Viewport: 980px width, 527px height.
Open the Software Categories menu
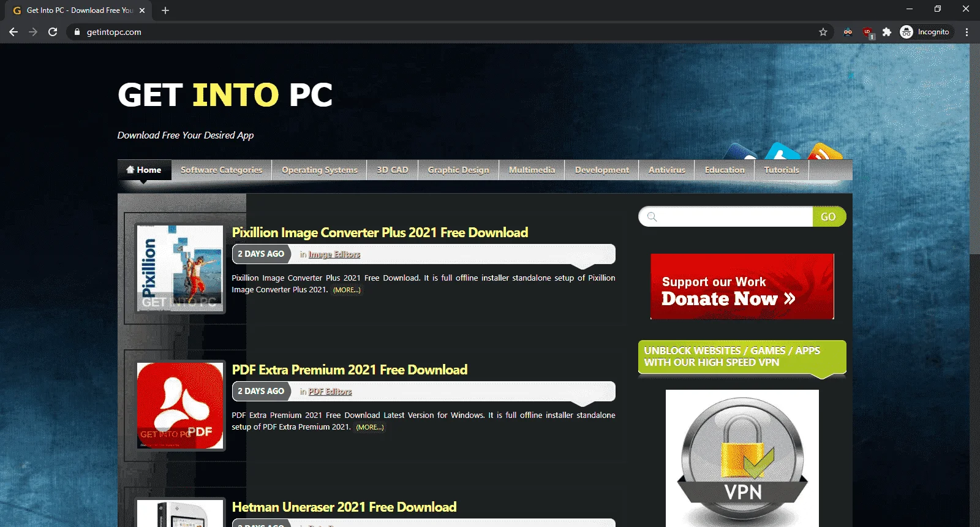tap(221, 170)
